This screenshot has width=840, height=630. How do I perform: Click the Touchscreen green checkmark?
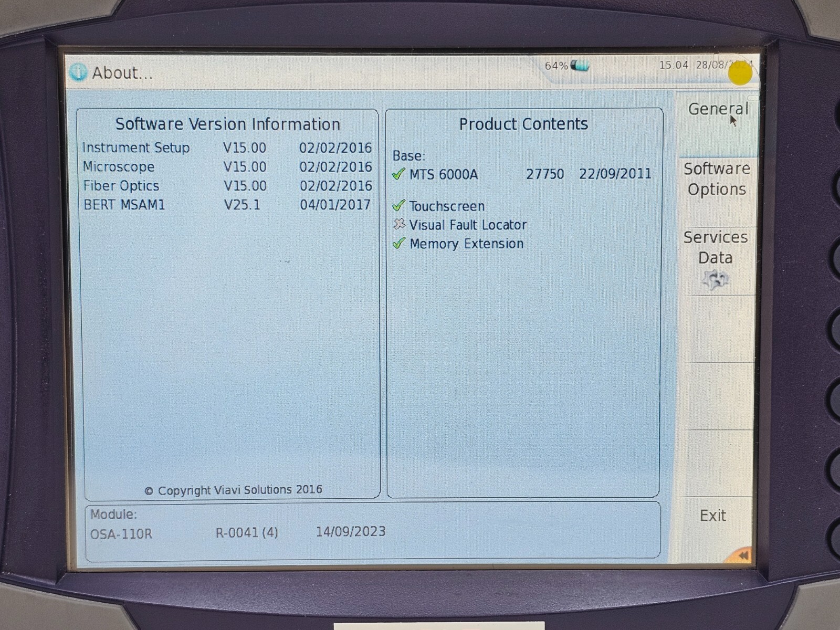[398, 205]
